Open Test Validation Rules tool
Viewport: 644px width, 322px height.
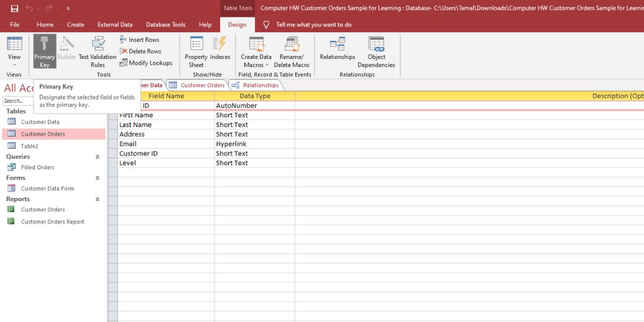click(98, 52)
